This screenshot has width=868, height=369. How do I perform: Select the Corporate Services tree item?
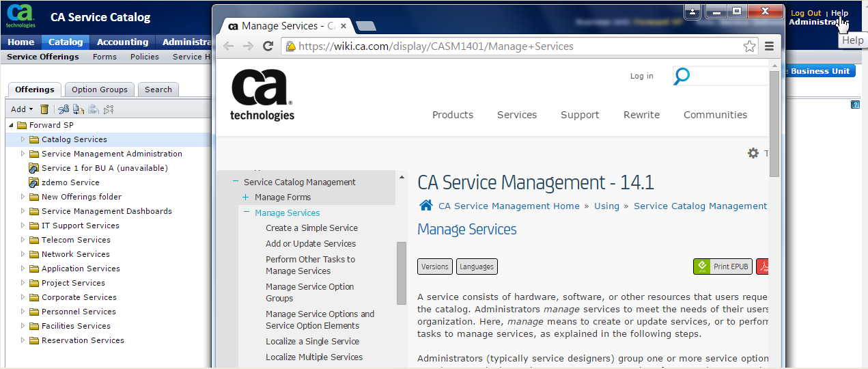point(79,297)
